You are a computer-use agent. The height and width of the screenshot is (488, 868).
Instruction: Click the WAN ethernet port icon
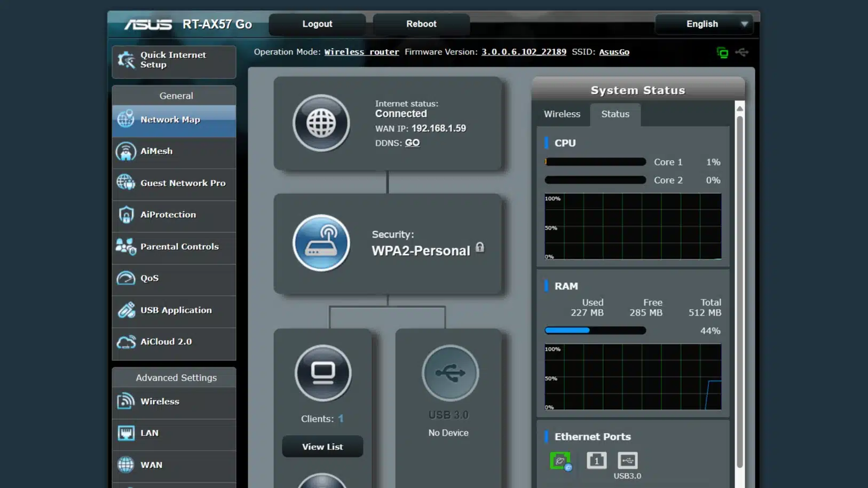561,461
